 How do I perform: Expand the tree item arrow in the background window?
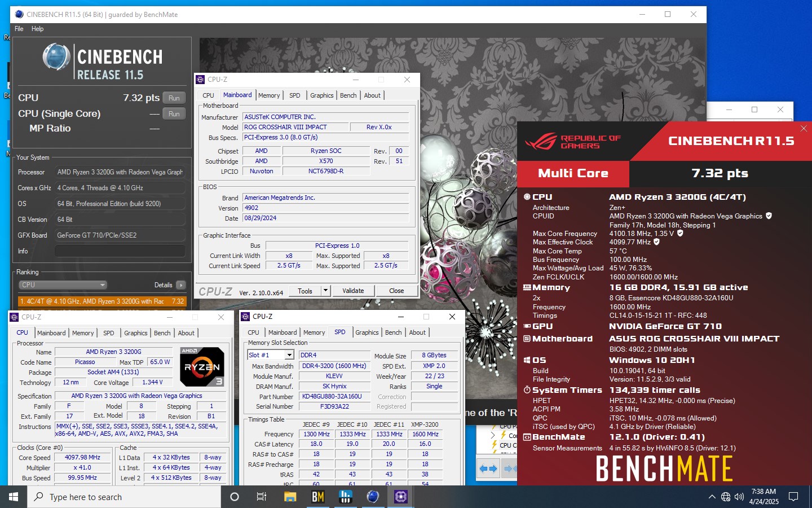coord(493,435)
